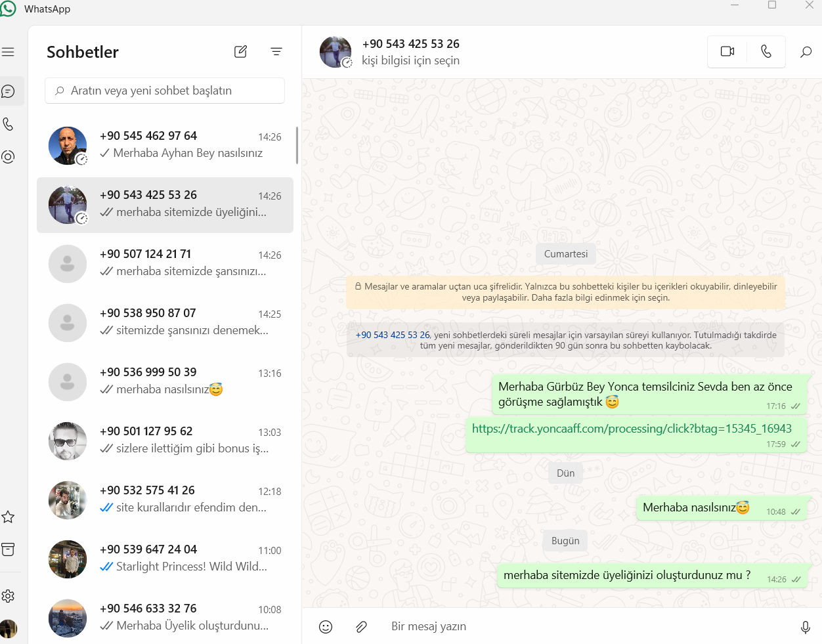
Task: Open the hamburger navigation menu
Action: point(8,52)
